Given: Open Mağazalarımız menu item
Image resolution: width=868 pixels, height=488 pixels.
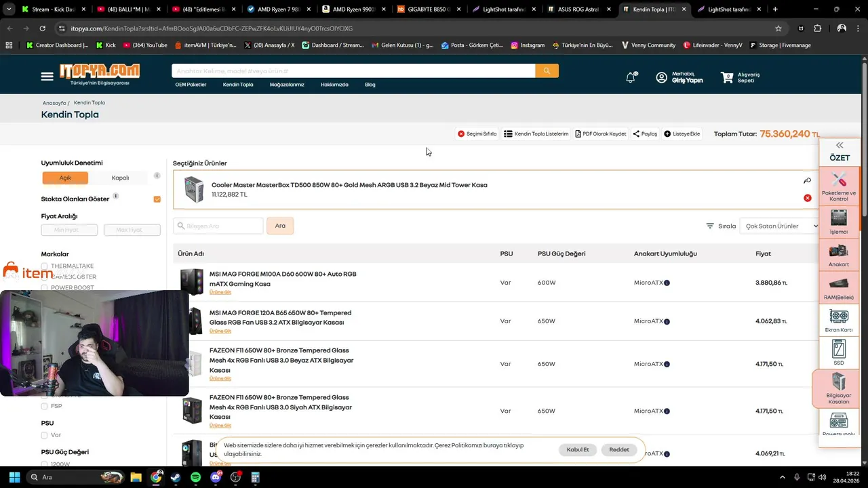Looking at the screenshot, I should [287, 85].
